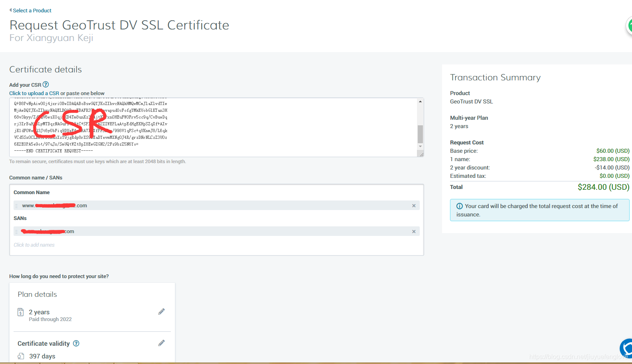Viewport: 632px width, 364px height.
Task: Click the CSR textarea scrollbar thumb
Action: click(420, 134)
